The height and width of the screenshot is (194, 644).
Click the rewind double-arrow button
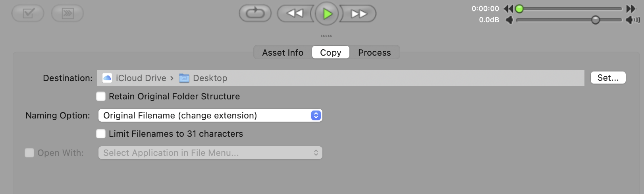(295, 14)
